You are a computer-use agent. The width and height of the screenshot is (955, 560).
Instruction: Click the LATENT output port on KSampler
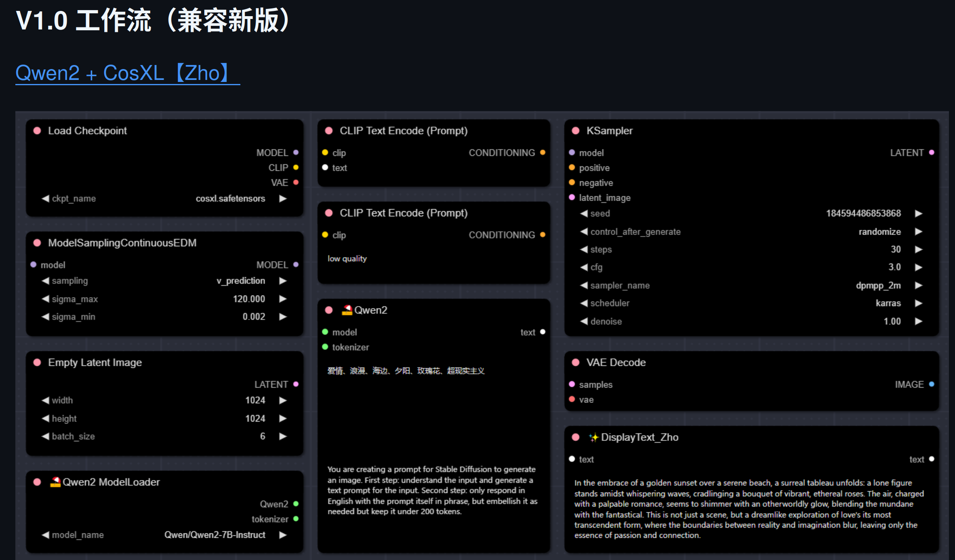tap(932, 153)
